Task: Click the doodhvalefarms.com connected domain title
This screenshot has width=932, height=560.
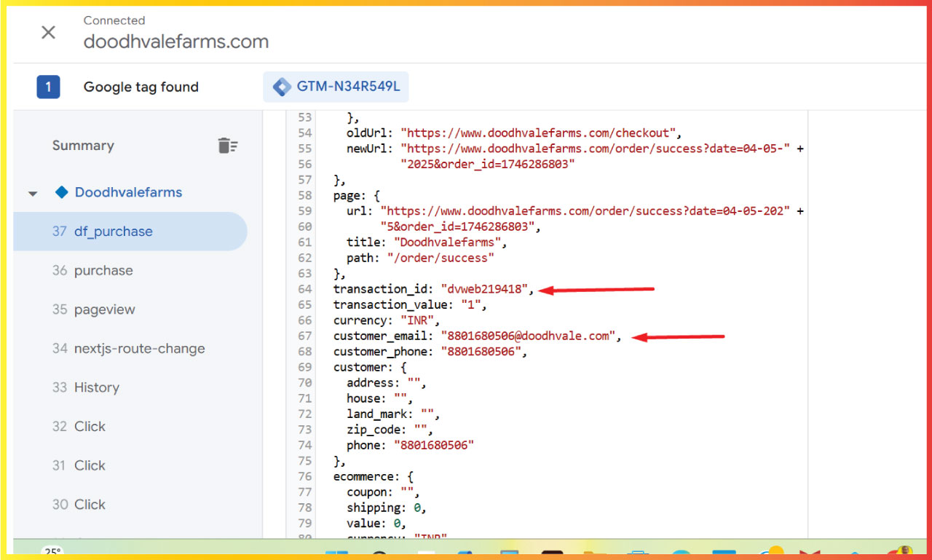Action: [175, 42]
